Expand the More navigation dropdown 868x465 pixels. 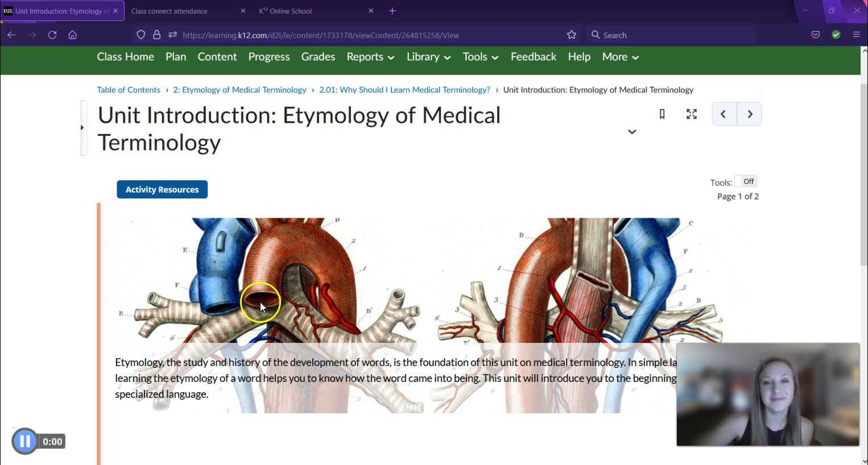pos(620,57)
